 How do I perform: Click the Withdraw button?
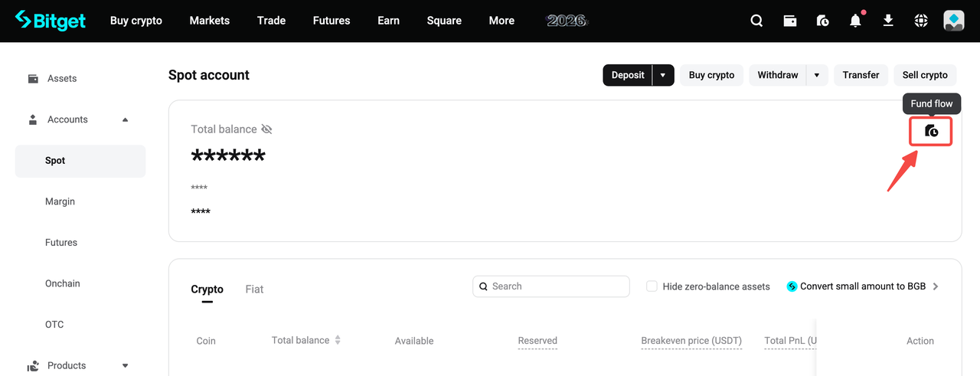click(x=778, y=75)
